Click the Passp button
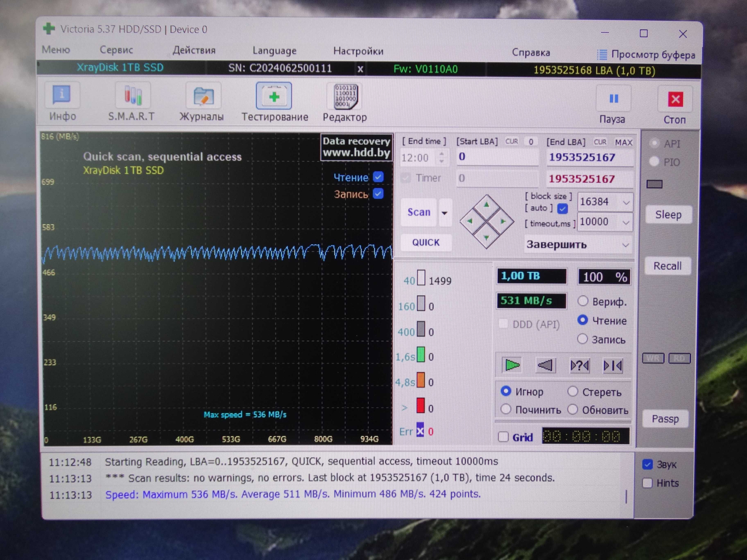The image size is (747, 560). click(665, 419)
